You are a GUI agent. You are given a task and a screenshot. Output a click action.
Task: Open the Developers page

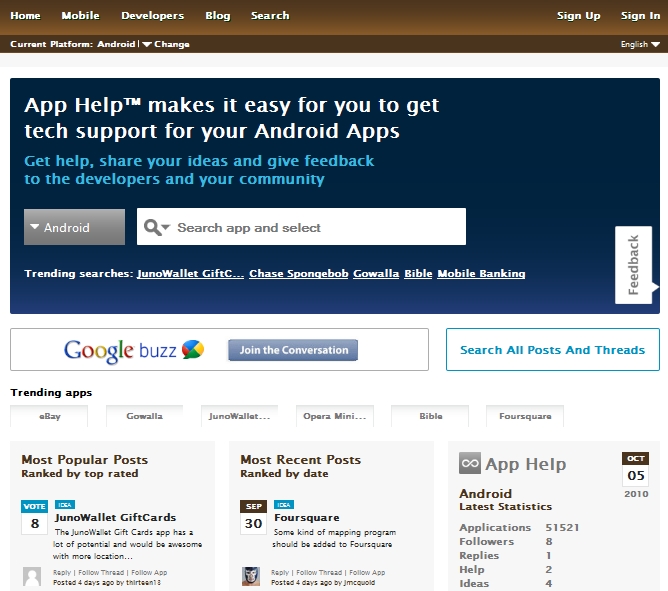[x=153, y=16]
